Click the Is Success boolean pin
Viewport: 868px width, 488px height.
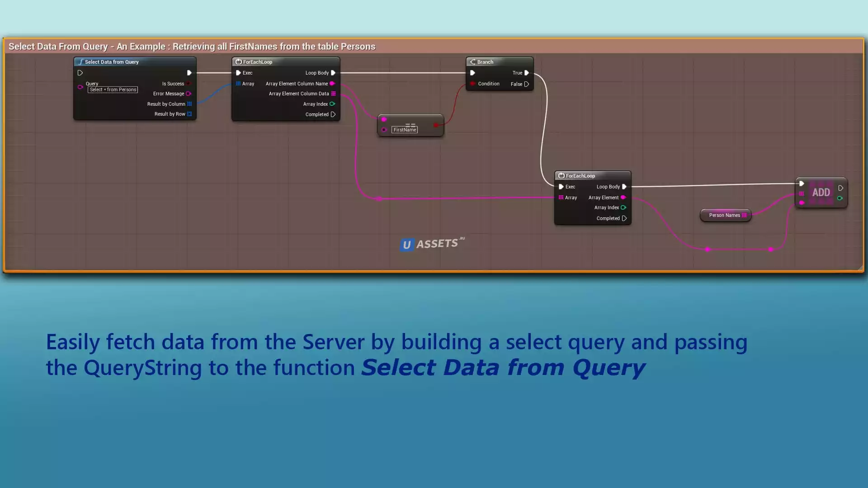(x=189, y=84)
